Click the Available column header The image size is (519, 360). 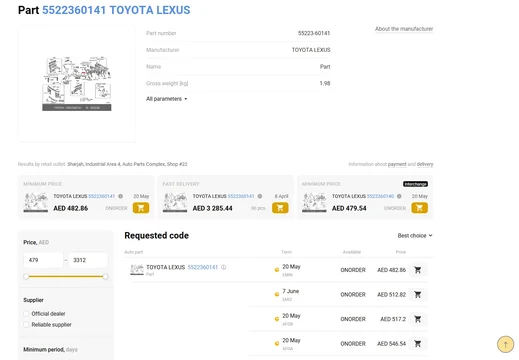click(352, 252)
